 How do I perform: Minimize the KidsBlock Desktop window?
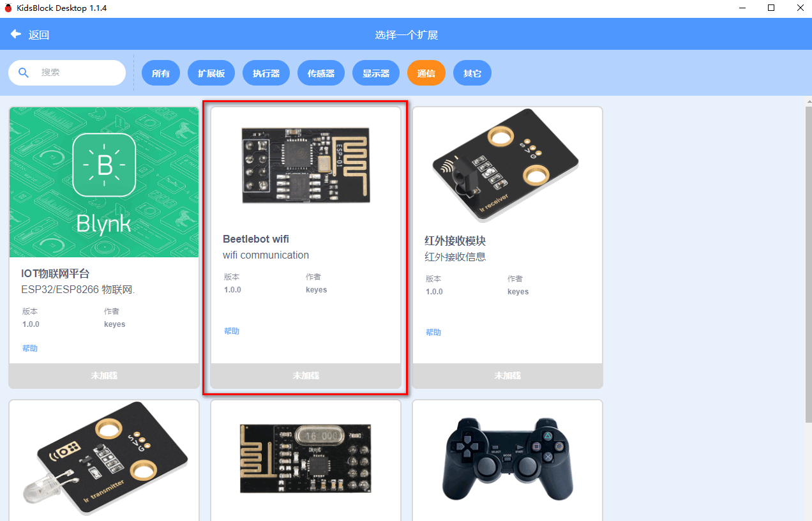pyautogui.click(x=742, y=8)
